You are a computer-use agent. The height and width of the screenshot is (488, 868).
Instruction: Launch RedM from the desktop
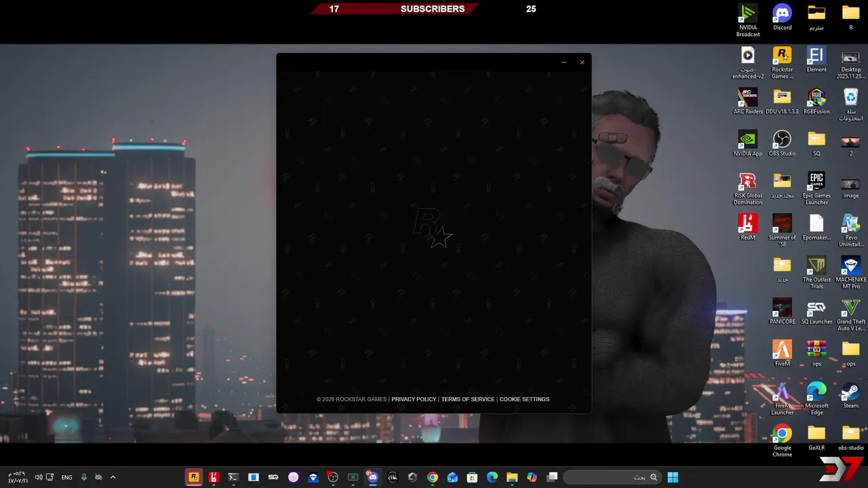(748, 228)
